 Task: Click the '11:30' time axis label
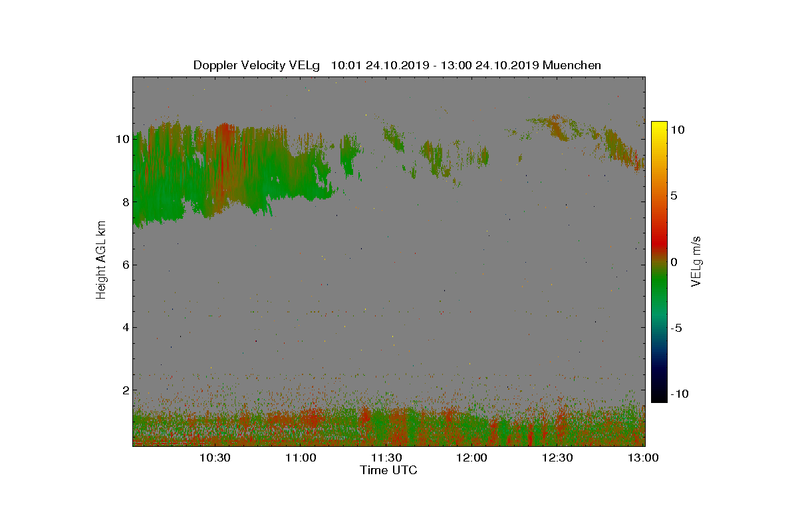pyautogui.click(x=386, y=458)
